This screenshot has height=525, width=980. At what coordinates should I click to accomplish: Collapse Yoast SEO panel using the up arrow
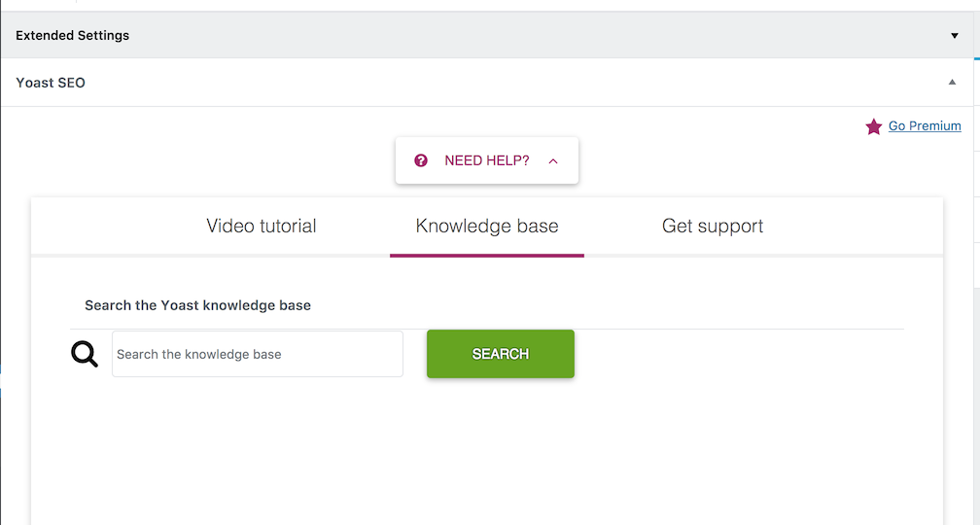[953, 83]
